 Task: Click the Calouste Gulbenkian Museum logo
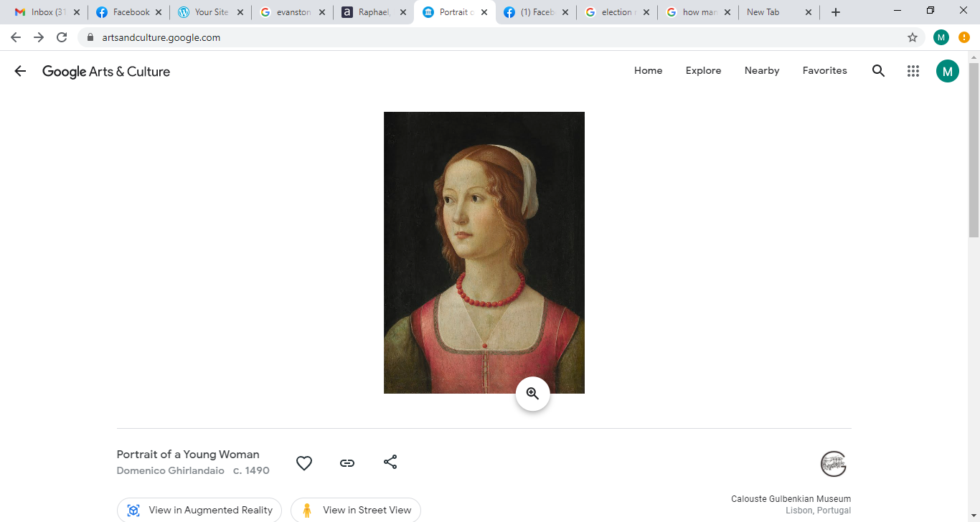point(833,464)
